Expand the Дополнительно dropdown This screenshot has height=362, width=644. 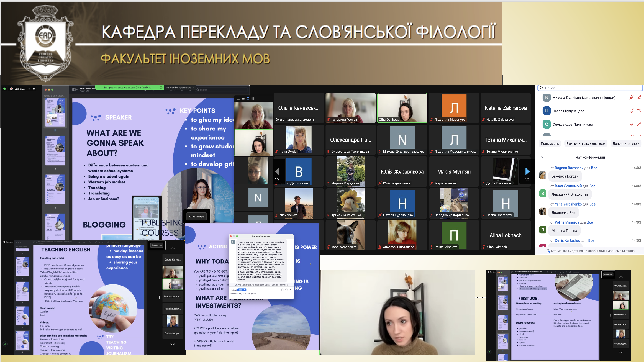pyautogui.click(x=626, y=143)
